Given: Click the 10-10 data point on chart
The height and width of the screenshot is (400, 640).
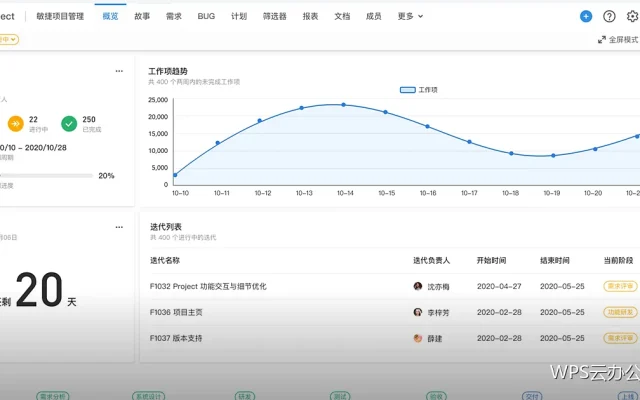Looking at the screenshot, I should pos(175,175).
